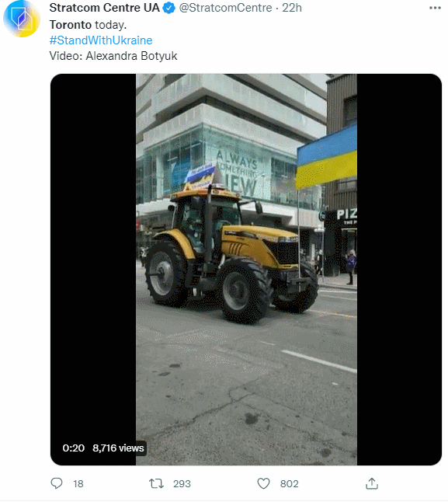Screen dimensions: 448x502
Task: Open Stratcom Centre UA profile avatar
Action: [22, 19]
